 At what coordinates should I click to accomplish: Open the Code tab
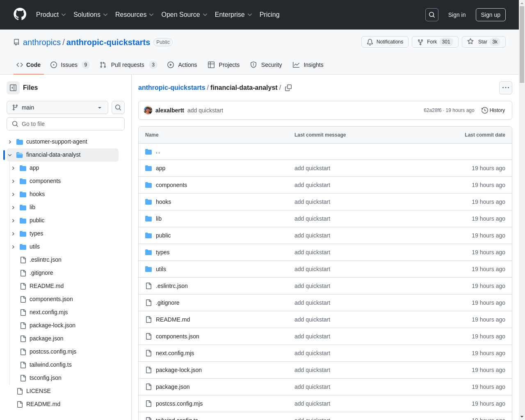[29, 65]
